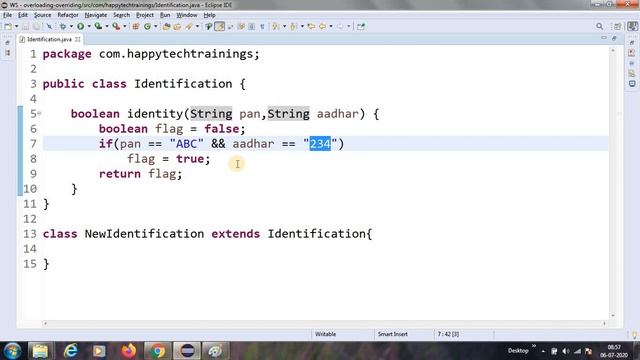This screenshot has height=360, width=640.
Task: Click the Coverage run icon
Action: point(98,27)
